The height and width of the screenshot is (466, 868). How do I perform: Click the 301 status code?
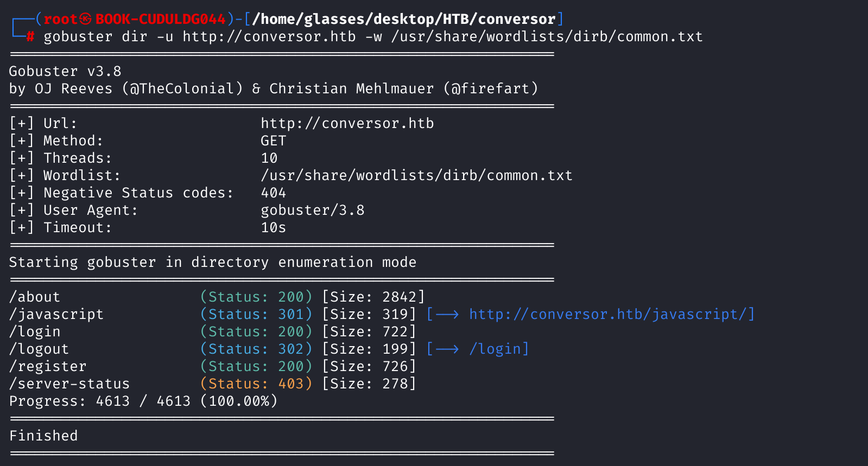291,315
